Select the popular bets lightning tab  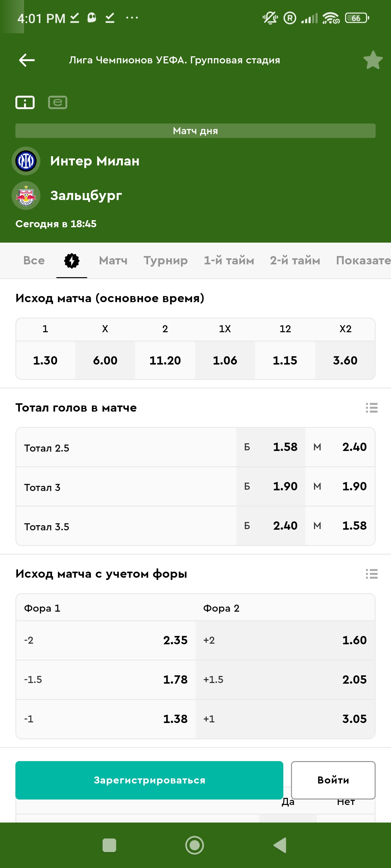pyautogui.click(x=72, y=261)
